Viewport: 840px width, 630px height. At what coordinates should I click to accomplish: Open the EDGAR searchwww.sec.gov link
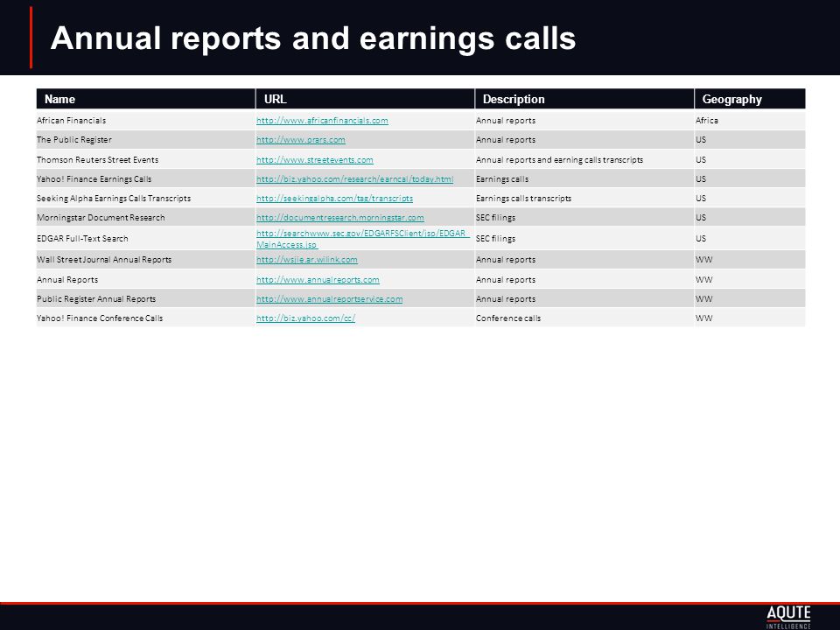[362, 239]
